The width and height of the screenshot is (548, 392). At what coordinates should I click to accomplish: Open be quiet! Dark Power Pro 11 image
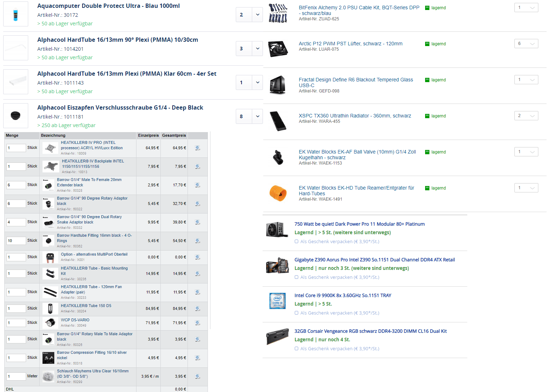[277, 229]
